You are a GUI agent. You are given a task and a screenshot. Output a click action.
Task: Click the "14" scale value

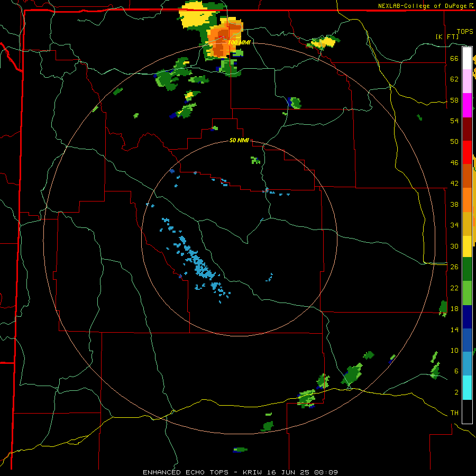(454, 329)
